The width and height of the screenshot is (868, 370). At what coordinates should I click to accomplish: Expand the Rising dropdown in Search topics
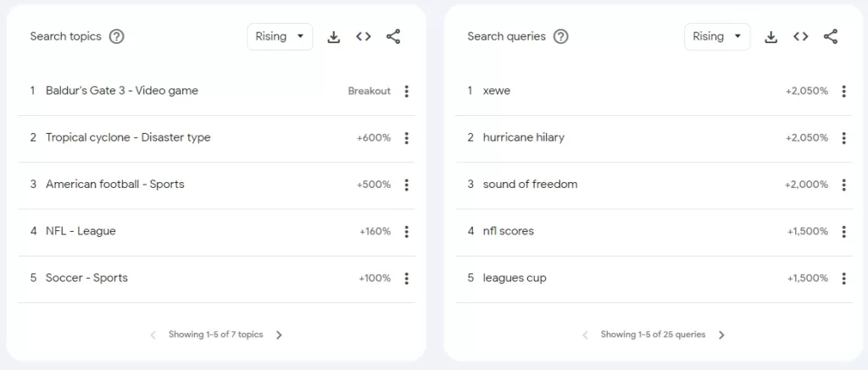(x=280, y=36)
